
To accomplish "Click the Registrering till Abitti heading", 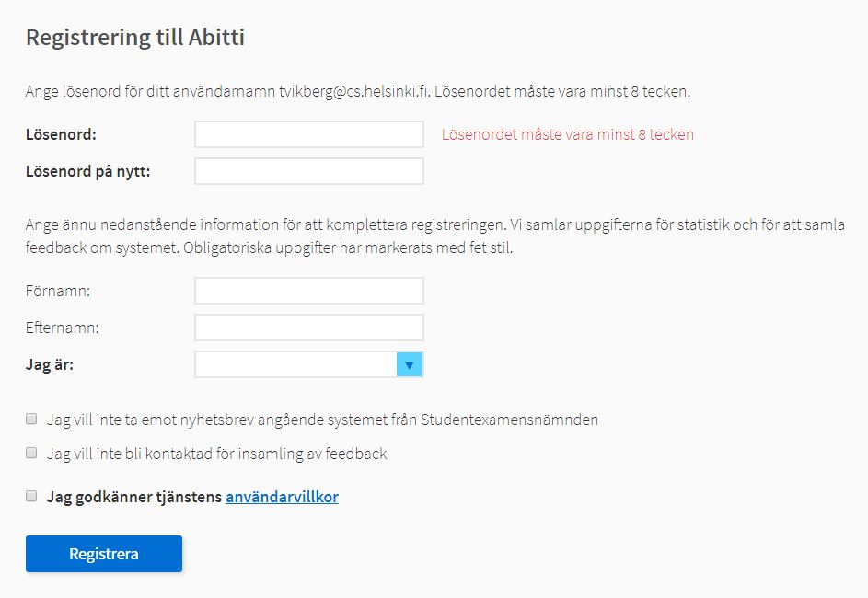I will coord(135,38).
